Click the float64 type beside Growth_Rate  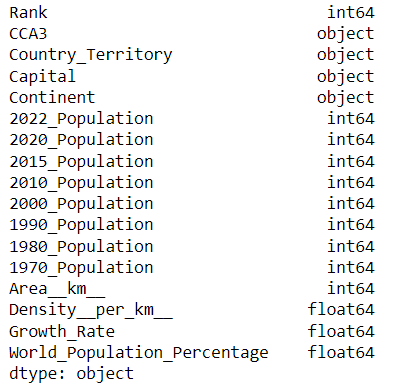341,331
